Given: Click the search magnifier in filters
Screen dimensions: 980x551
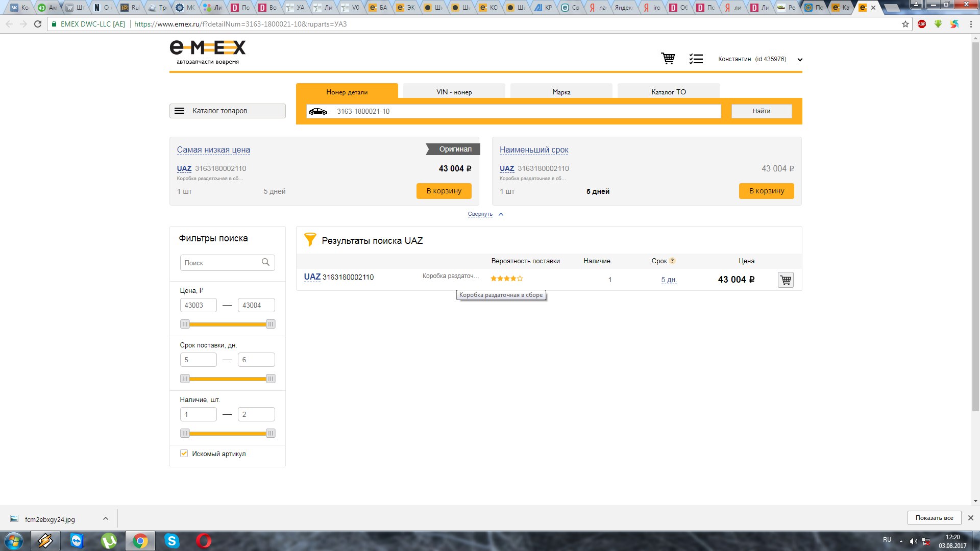Looking at the screenshot, I should pyautogui.click(x=265, y=262).
